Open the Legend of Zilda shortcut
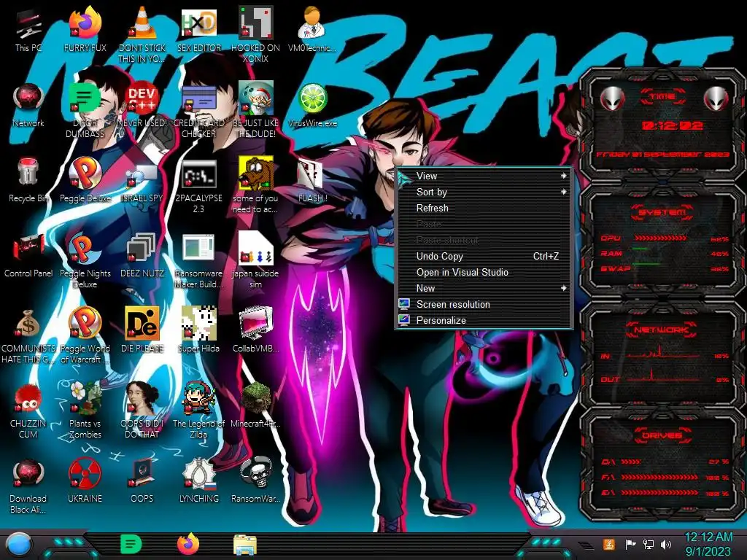Screen dimensions: 747x560 pos(198,410)
